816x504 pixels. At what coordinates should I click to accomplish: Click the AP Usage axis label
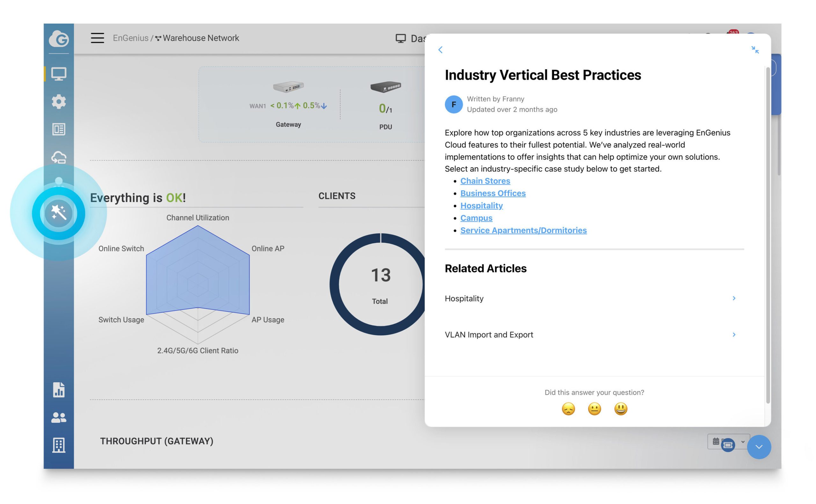click(268, 320)
